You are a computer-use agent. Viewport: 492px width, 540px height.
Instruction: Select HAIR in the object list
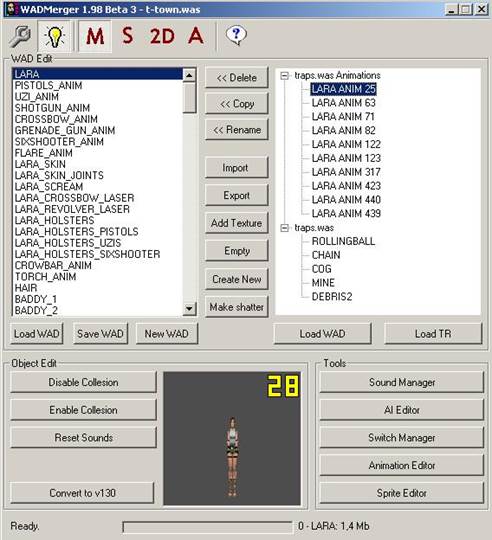click(x=98, y=288)
